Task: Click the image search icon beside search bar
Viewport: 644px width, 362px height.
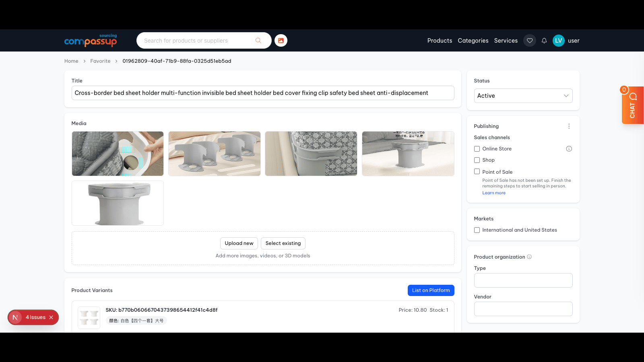Action: point(281,40)
